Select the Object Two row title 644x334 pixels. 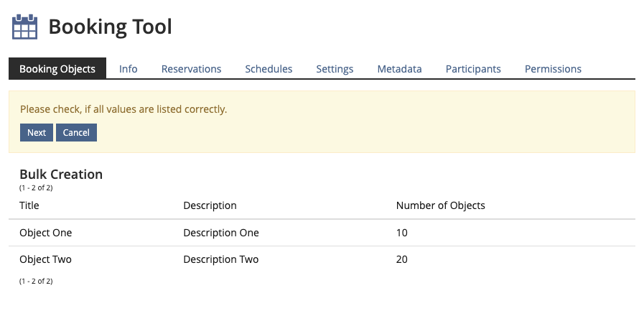46,259
